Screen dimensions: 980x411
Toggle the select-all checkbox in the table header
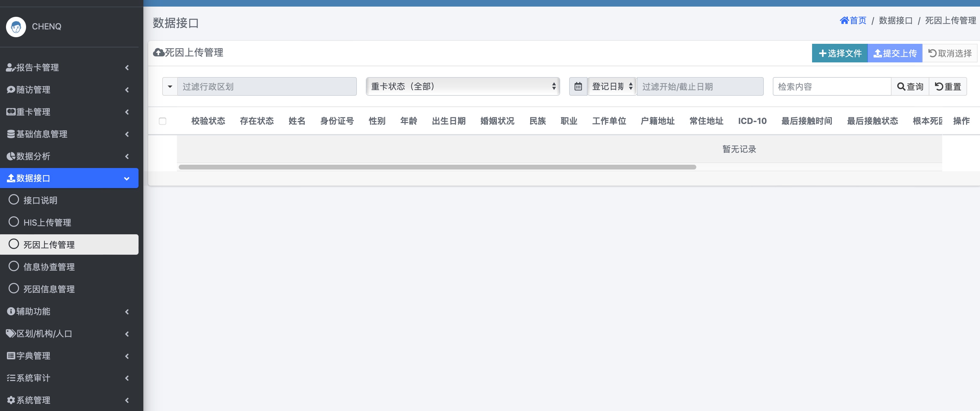(x=163, y=121)
